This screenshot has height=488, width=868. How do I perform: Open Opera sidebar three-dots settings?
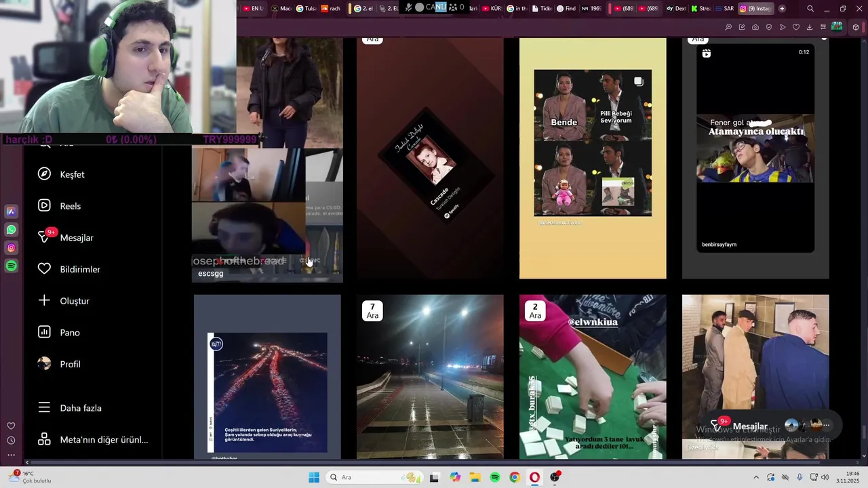[11, 455]
